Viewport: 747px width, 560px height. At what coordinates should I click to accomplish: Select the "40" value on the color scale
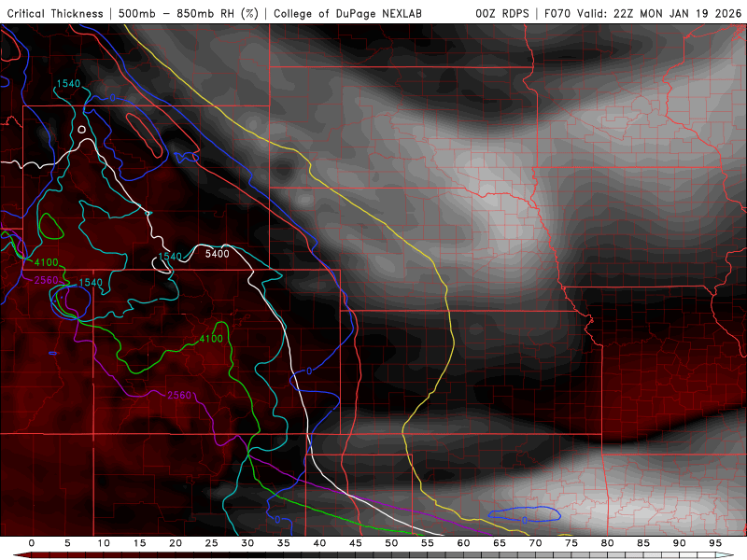click(x=319, y=543)
